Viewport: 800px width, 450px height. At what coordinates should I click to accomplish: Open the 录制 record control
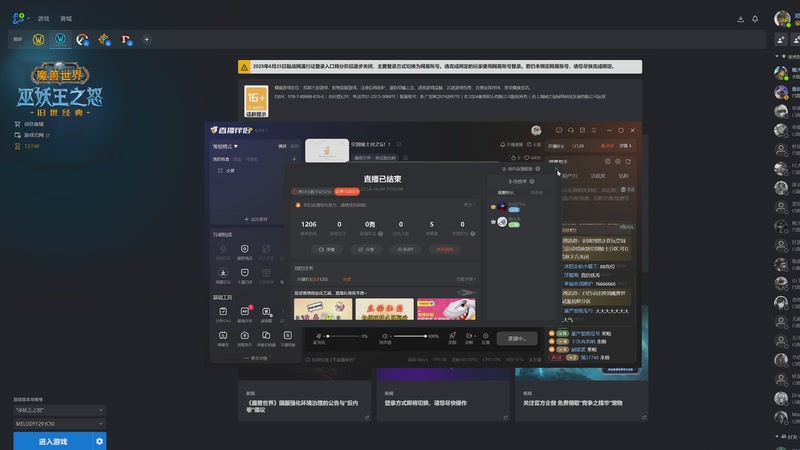click(x=469, y=338)
